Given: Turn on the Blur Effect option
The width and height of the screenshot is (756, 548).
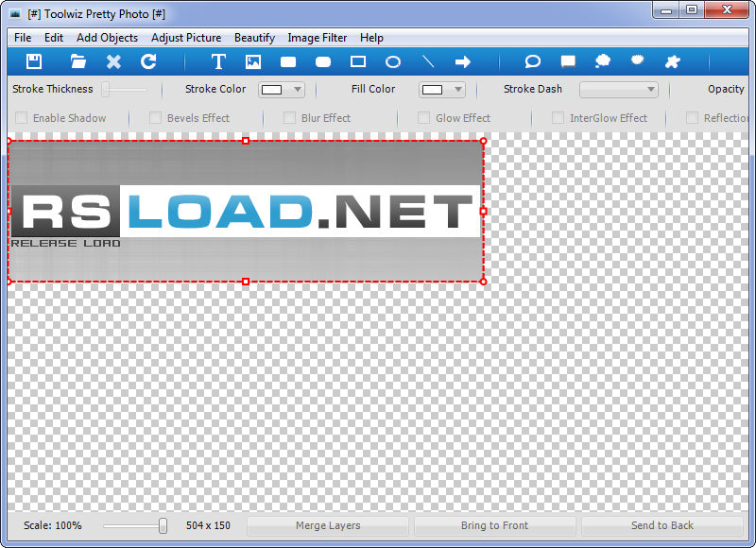Looking at the screenshot, I should (x=289, y=117).
